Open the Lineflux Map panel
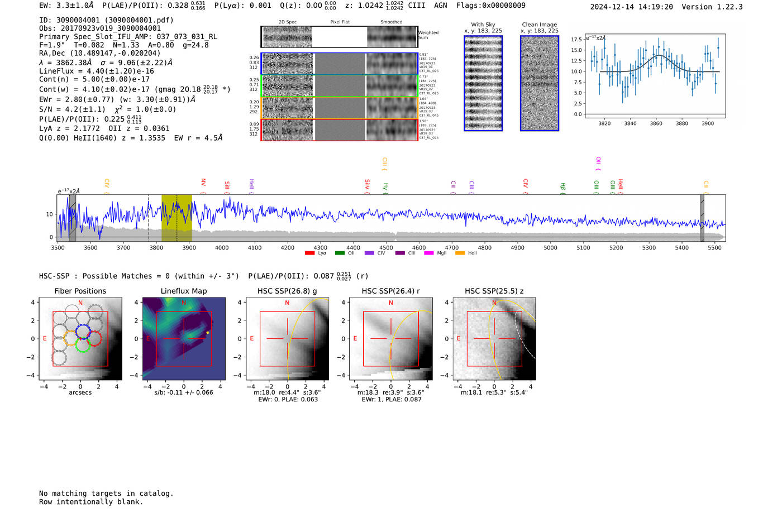 [184, 339]
